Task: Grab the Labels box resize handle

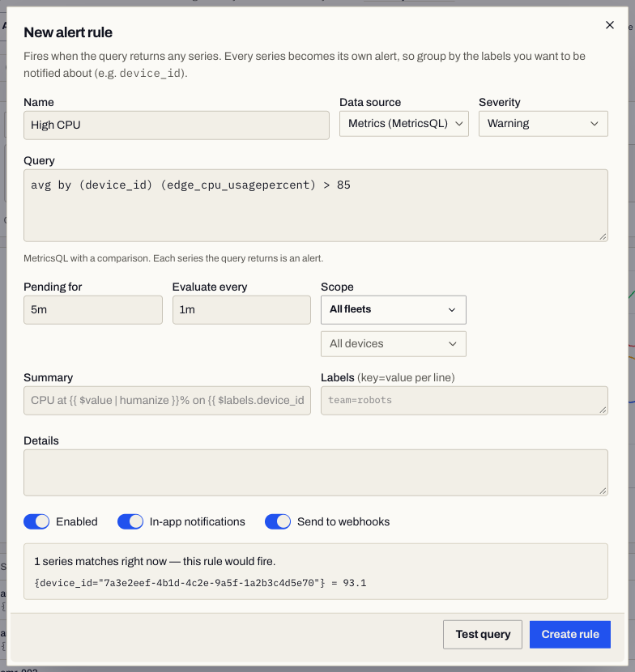Action: [x=603, y=410]
